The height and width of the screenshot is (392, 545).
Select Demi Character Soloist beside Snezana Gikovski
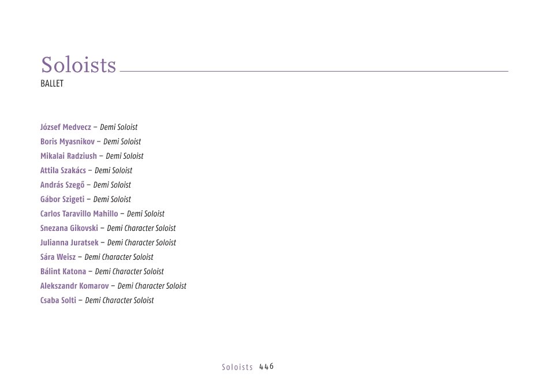click(141, 228)
